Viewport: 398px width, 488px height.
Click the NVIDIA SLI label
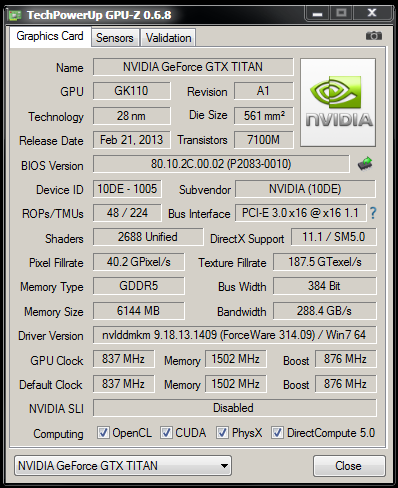(x=56, y=409)
